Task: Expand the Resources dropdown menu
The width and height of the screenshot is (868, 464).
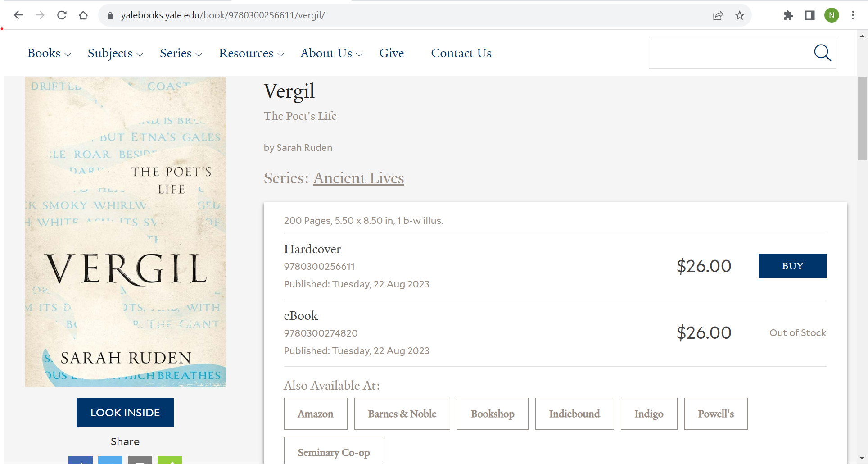Action: click(x=251, y=53)
